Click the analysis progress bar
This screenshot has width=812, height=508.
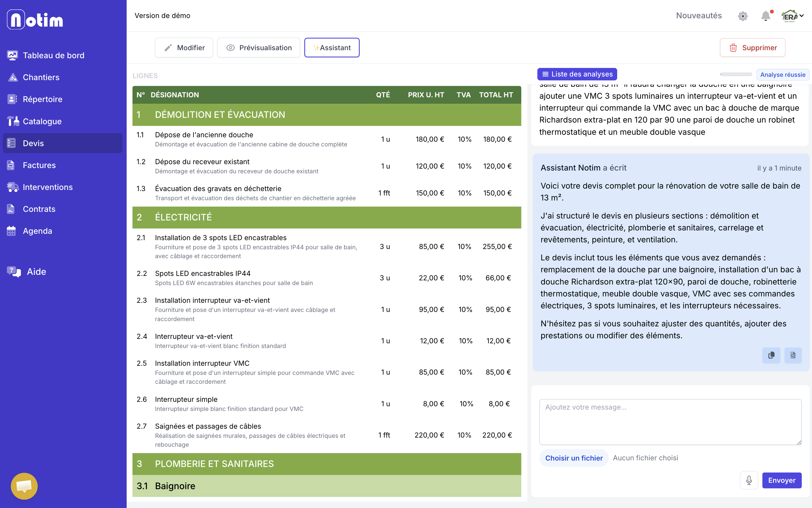tap(736, 74)
